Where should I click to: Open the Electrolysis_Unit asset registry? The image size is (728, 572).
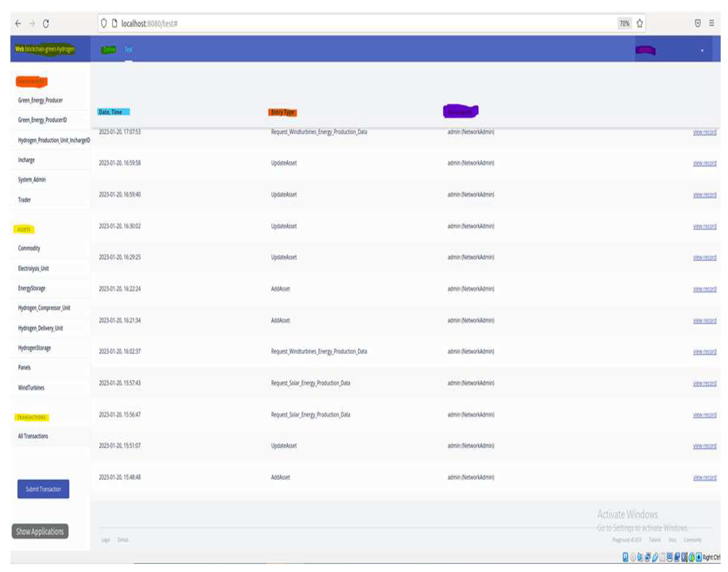(33, 269)
